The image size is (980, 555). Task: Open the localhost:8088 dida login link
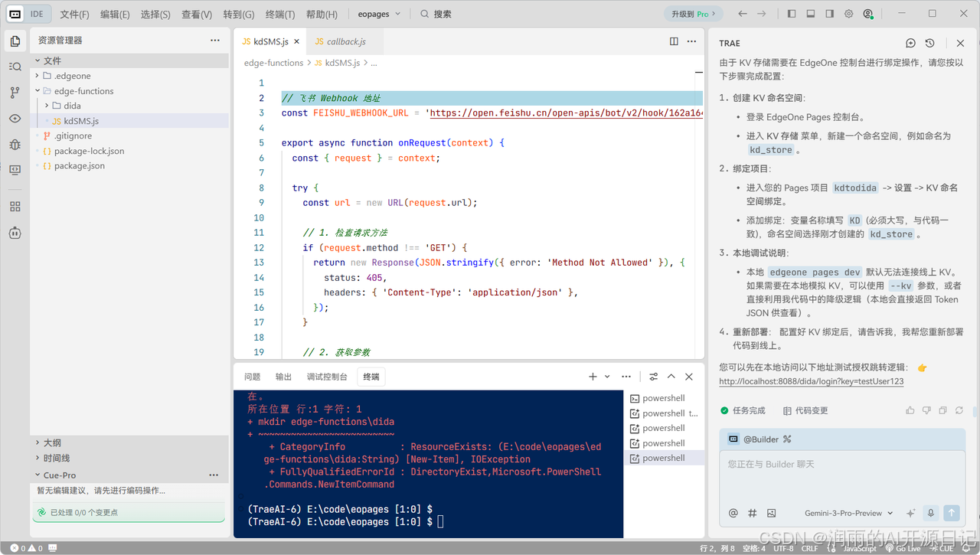pos(812,381)
